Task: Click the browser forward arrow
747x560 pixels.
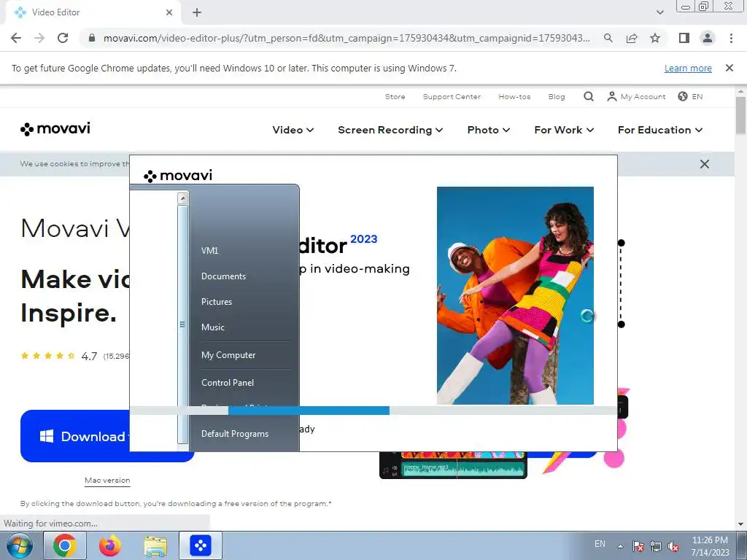Action: click(39, 38)
